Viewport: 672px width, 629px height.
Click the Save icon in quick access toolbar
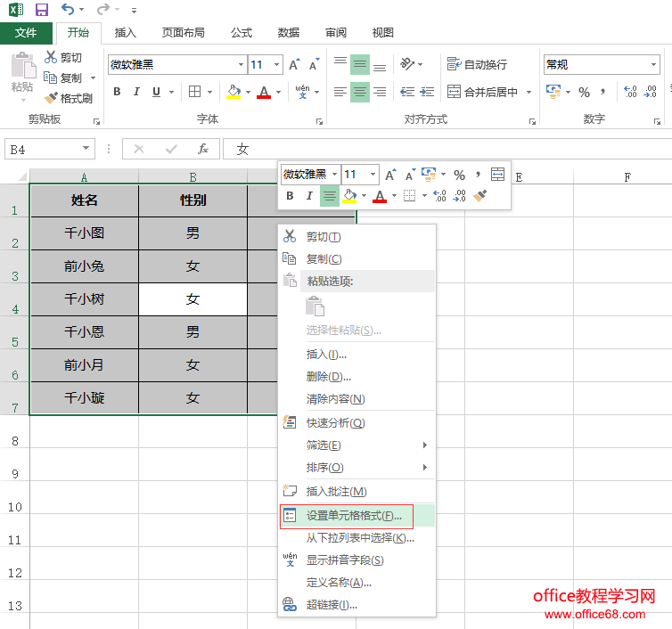pyautogui.click(x=42, y=10)
